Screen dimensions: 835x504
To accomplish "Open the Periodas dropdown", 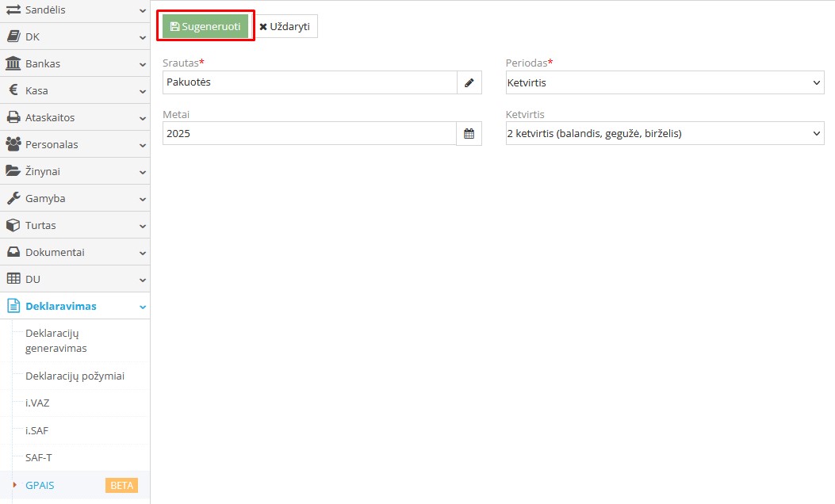I will coord(665,82).
